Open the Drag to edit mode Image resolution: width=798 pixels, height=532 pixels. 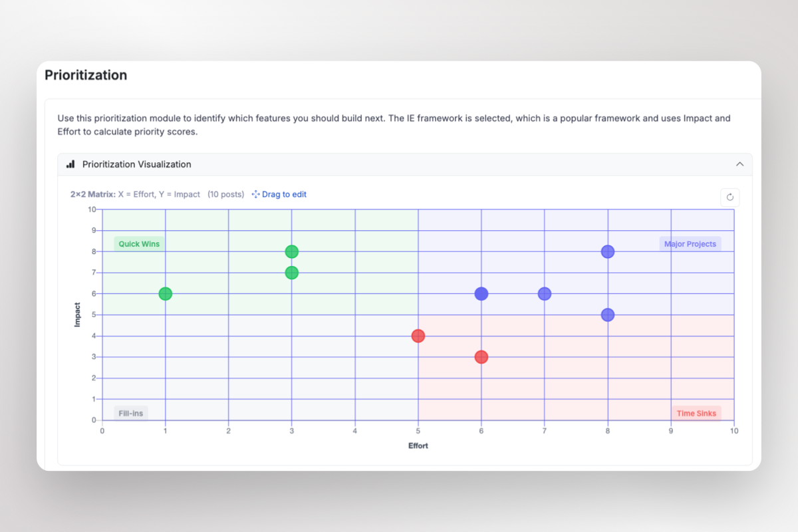point(284,194)
